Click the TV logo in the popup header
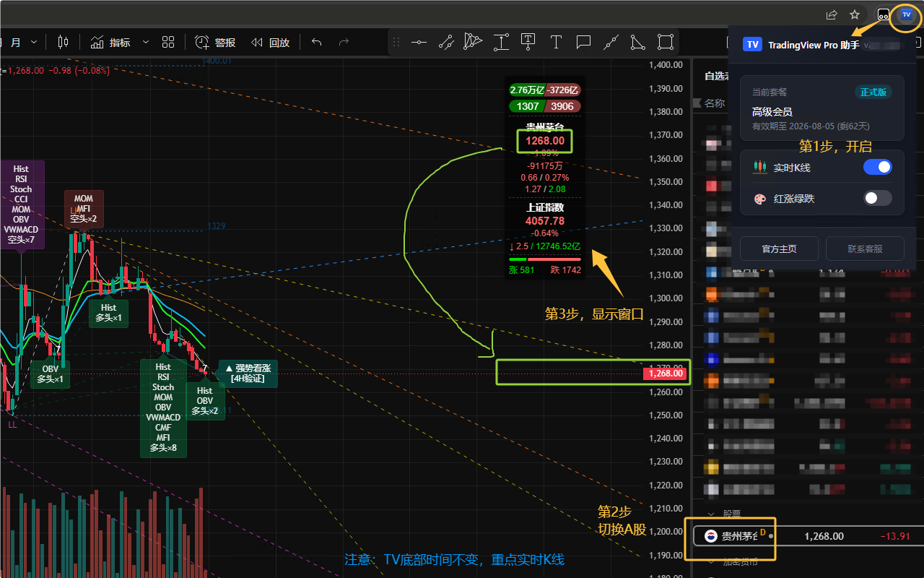 click(753, 45)
